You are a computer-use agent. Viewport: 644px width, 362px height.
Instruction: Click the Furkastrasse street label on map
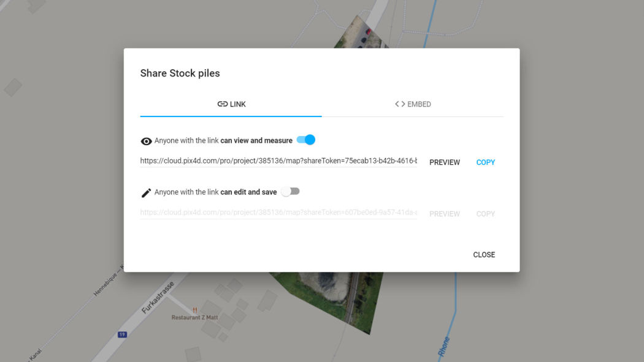pos(158,298)
